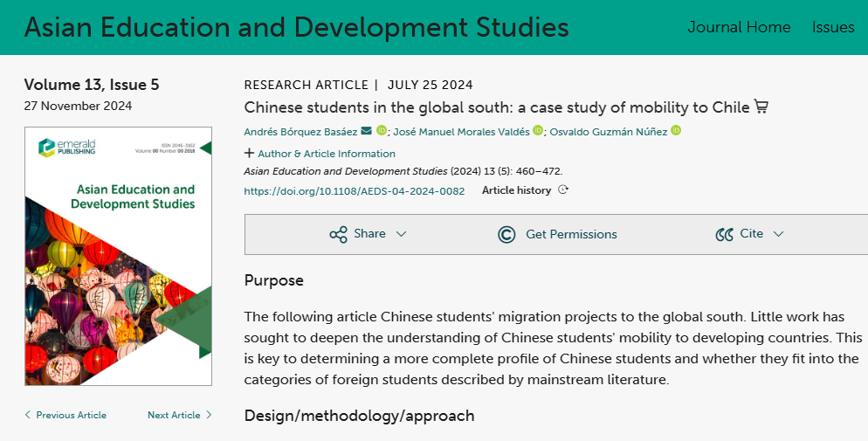868x441 pixels.
Task: Click the shopping cart icon beside article title
Action: (x=761, y=107)
